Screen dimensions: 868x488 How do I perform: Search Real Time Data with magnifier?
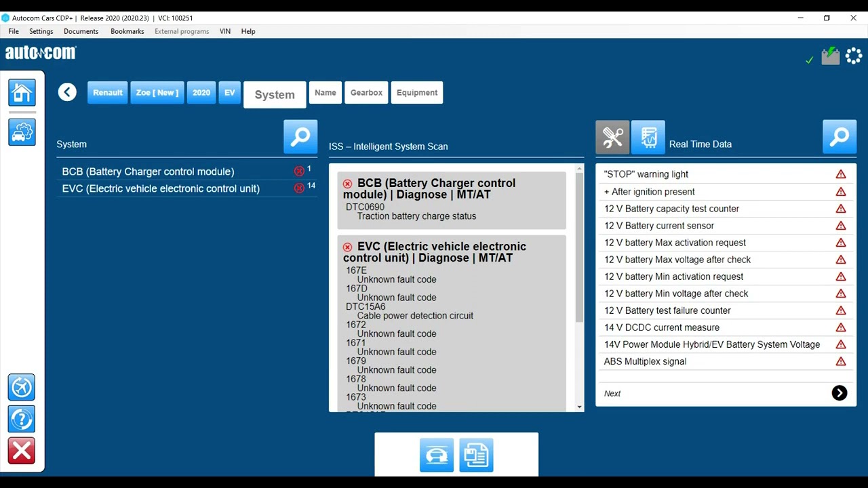point(840,137)
